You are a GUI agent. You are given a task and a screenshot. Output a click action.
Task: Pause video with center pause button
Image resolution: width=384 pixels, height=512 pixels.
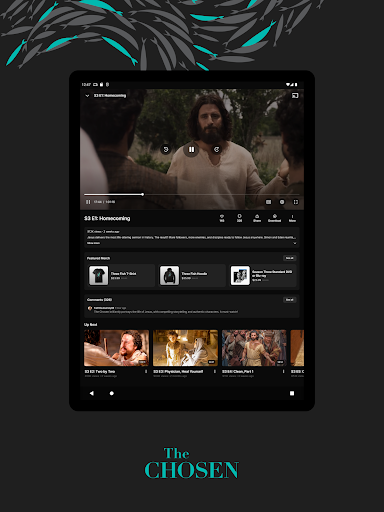[x=191, y=149]
